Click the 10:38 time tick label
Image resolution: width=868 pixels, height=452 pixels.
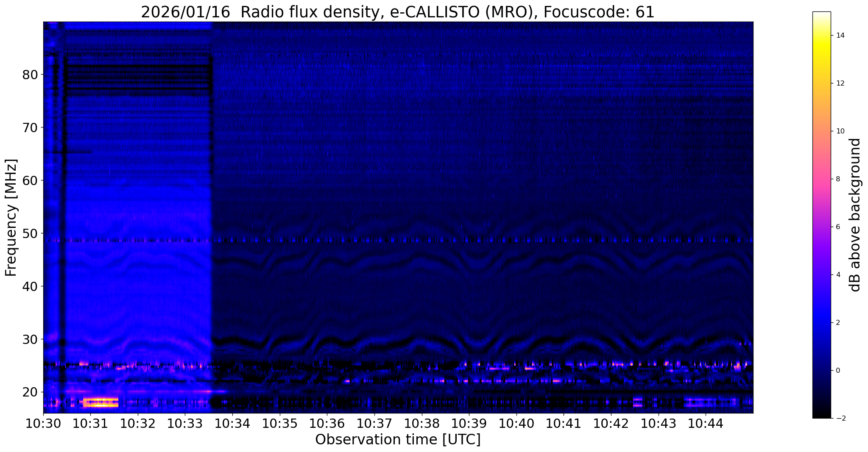[x=422, y=424]
